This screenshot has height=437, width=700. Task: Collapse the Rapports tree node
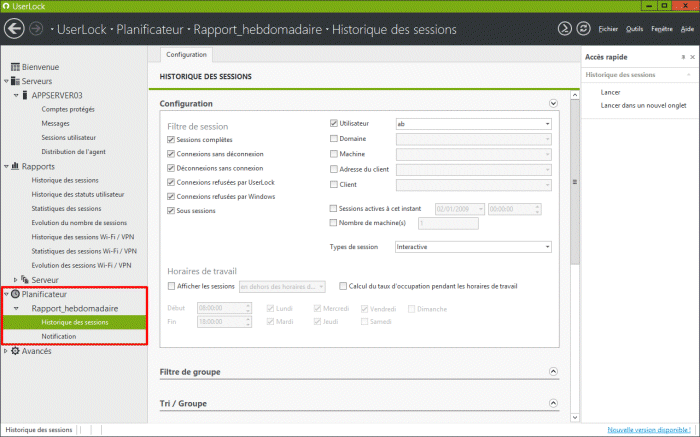[x=6, y=166]
